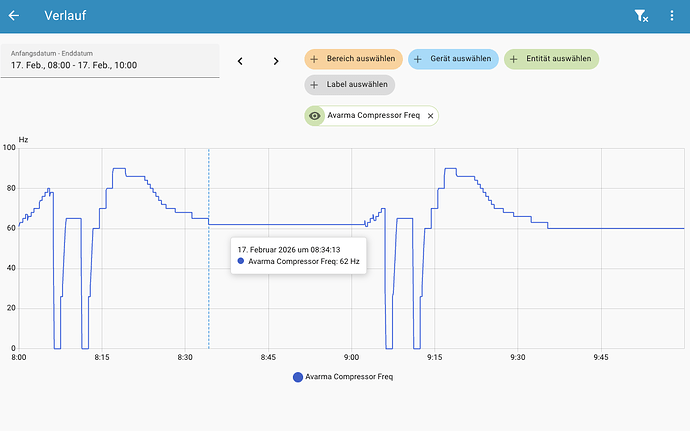The image size is (690, 431).
Task: Go to the previous time range
Action: point(240,61)
